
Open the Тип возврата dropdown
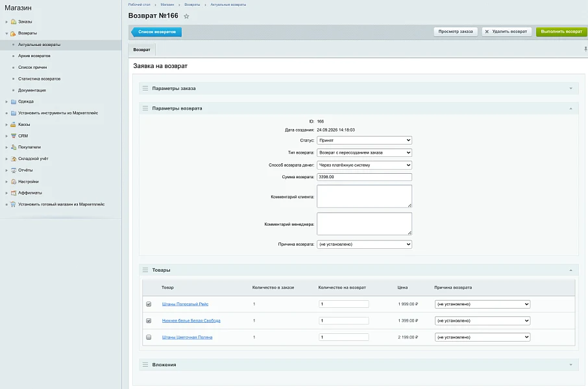tap(364, 152)
